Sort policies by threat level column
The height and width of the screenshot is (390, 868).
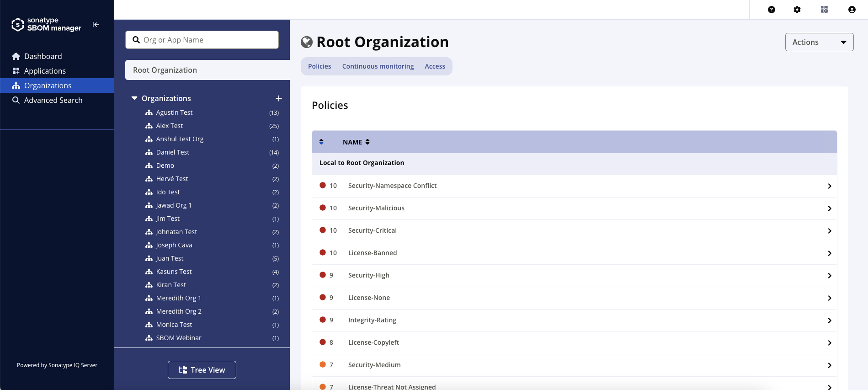[x=321, y=142]
